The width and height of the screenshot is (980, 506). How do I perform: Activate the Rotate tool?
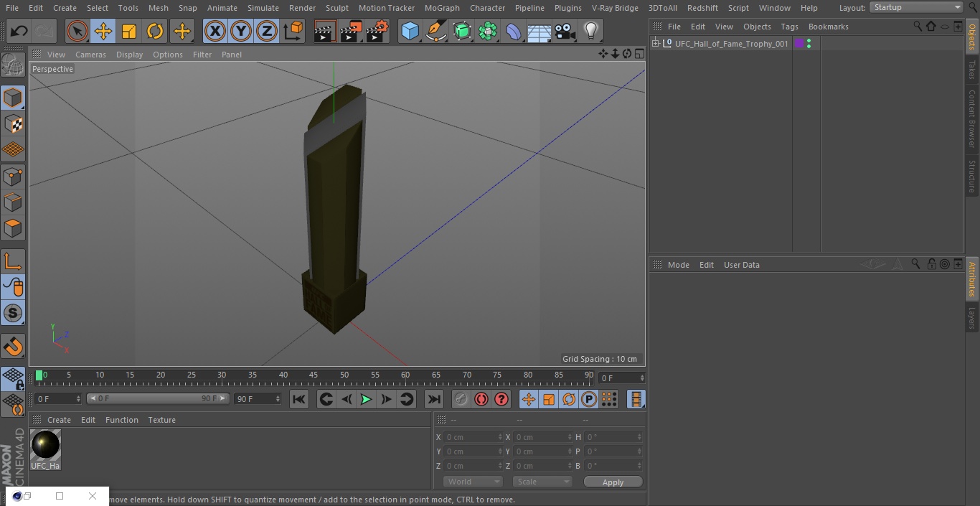(x=155, y=32)
